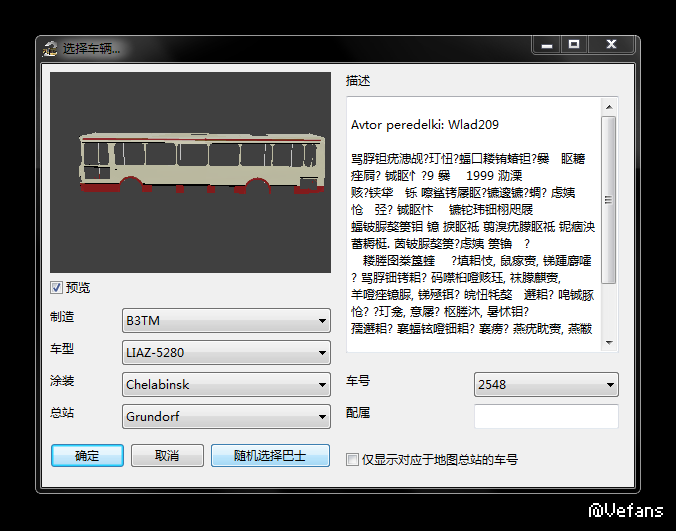Open the 车型 dropdown showing LIAZ-5280
676x531 pixels.
(226, 353)
